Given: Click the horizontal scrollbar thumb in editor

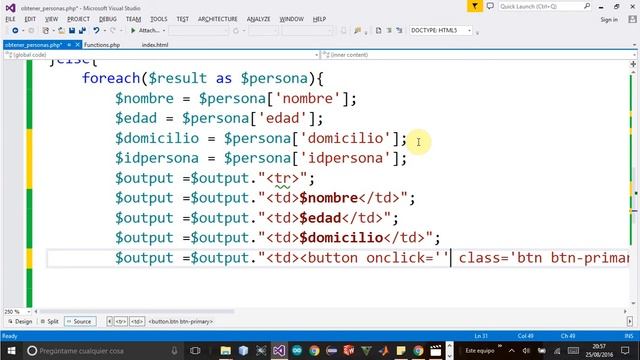Looking at the screenshot, I should (137, 311).
